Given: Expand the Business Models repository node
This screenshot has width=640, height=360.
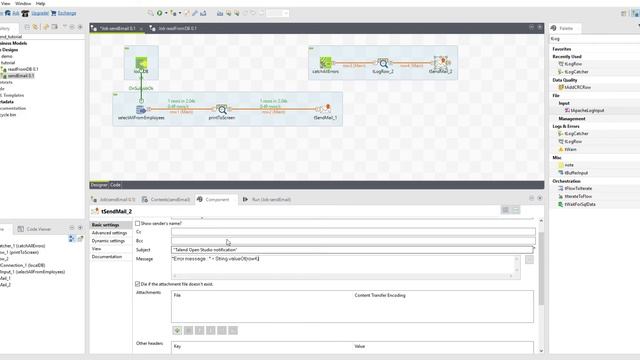Looking at the screenshot, I should [13, 43].
